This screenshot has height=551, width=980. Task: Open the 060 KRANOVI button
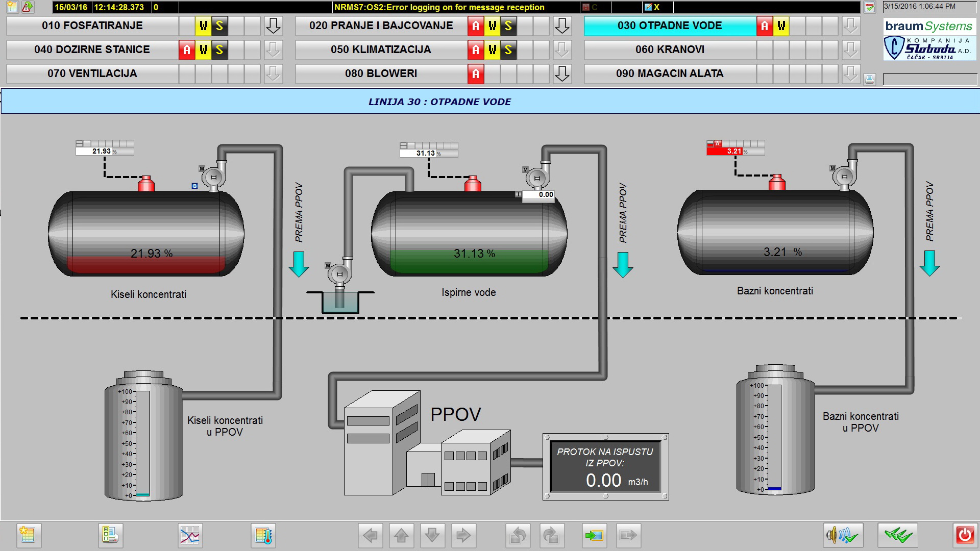pyautogui.click(x=669, y=50)
